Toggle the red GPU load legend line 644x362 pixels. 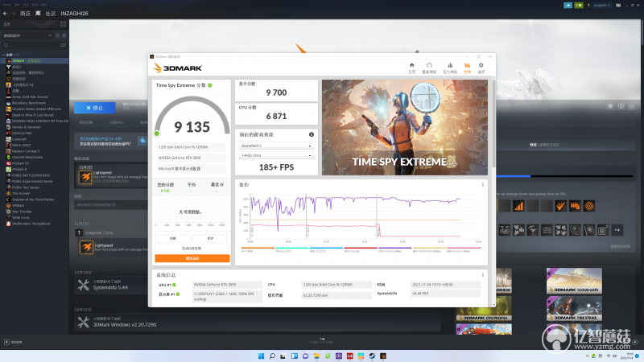click(x=360, y=249)
